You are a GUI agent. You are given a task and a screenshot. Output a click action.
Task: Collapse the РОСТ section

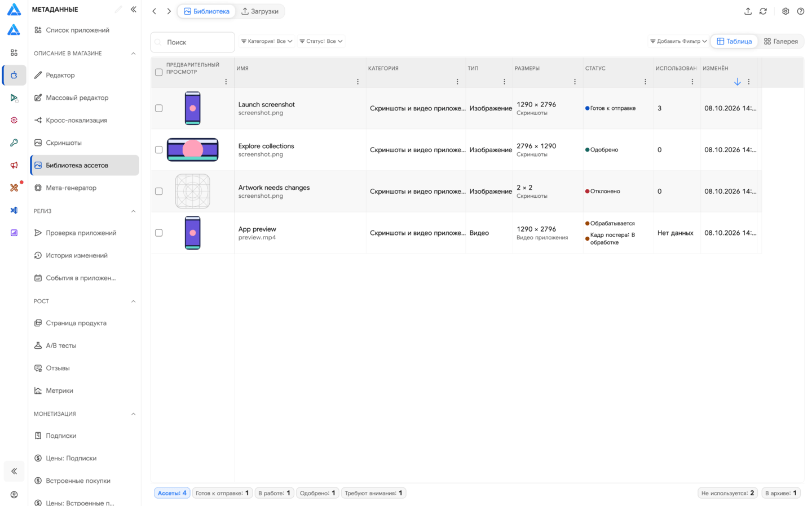(x=133, y=301)
